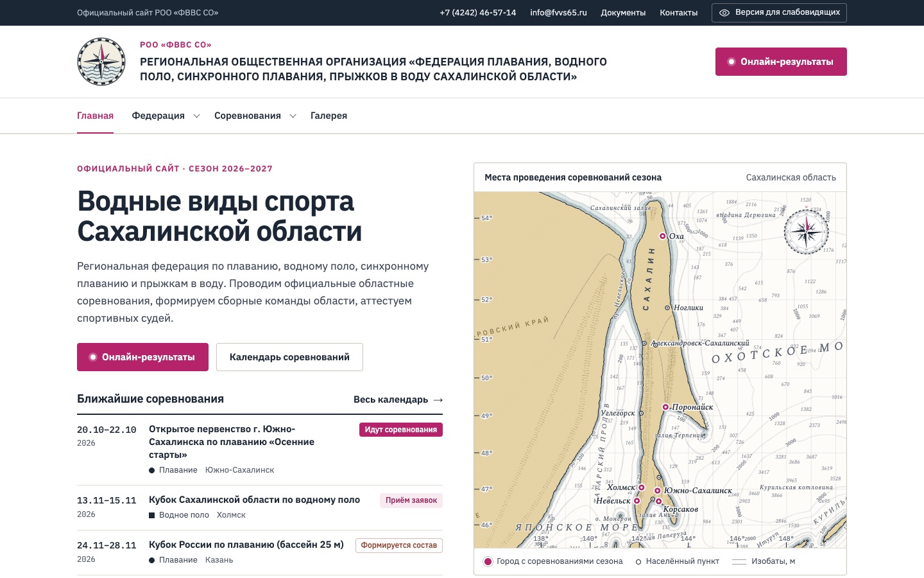Image resolution: width=924 pixels, height=578 pixels.
Task: Click the Изобаты legend line symbol
Action: pyautogui.click(x=739, y=561)
